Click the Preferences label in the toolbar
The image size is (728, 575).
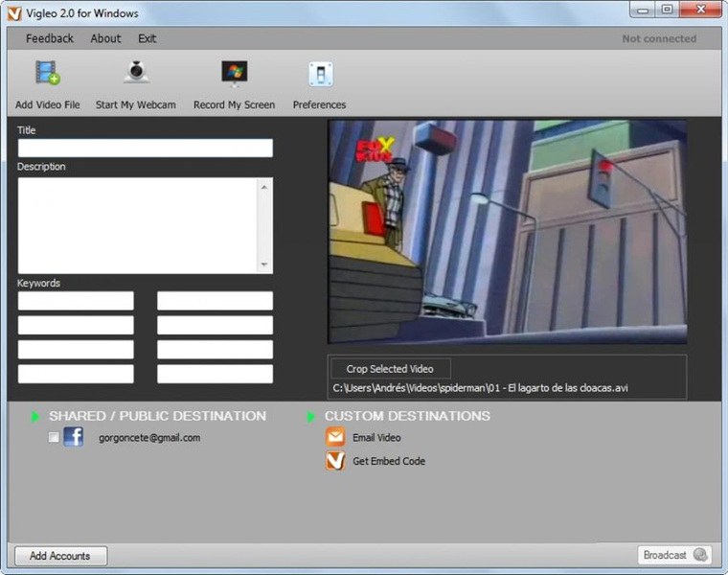pos(319,105)
